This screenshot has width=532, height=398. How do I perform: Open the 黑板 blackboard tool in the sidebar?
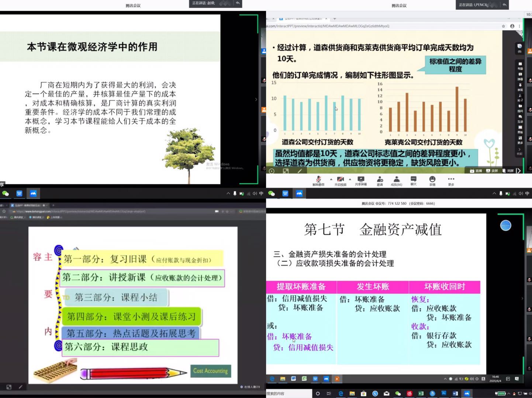[520, 127]
